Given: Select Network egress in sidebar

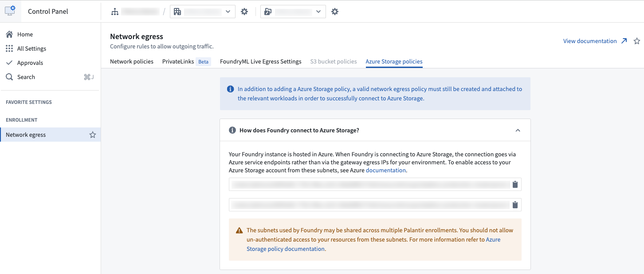Looking at the screenshot, I should tap(50, 135).
